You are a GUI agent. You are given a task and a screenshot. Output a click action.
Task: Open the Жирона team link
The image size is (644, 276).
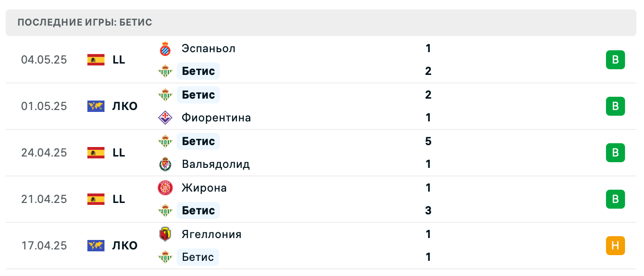pyautogui.click(x=204, y=188)
